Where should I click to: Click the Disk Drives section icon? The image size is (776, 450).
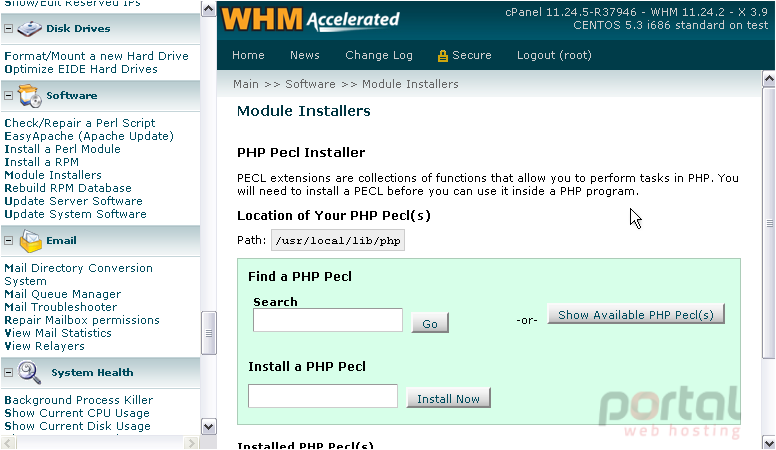[29, 29]
